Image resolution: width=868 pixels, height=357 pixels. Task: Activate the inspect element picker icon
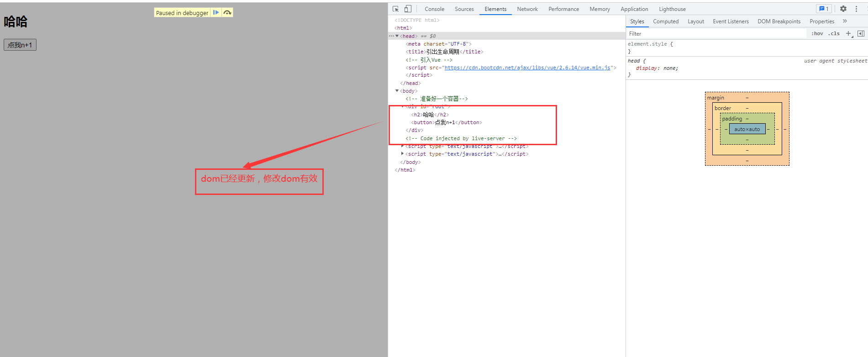(396, 9)
